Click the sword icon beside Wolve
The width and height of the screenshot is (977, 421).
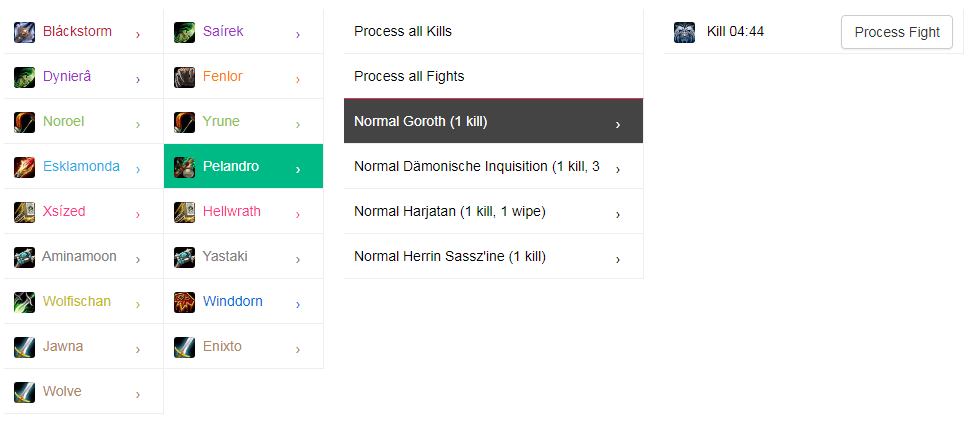24,392
